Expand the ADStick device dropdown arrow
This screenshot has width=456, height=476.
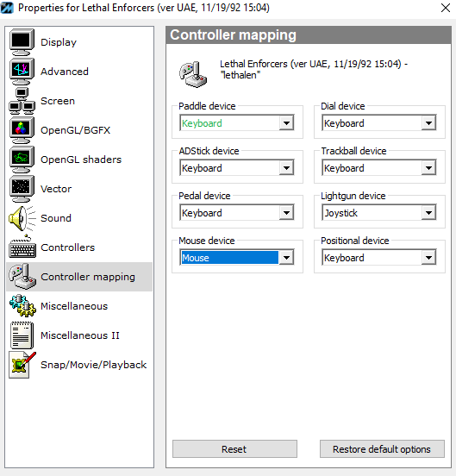tap(286, 168)
